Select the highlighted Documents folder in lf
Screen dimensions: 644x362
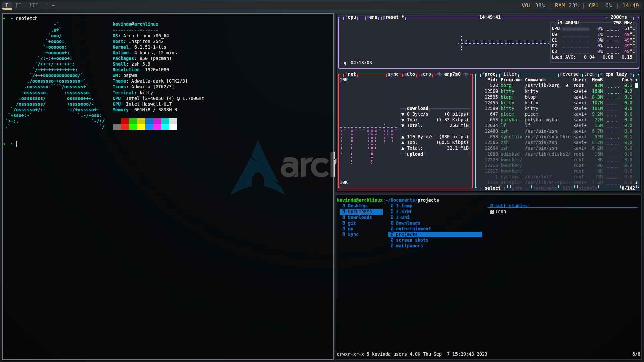(361, 212)
